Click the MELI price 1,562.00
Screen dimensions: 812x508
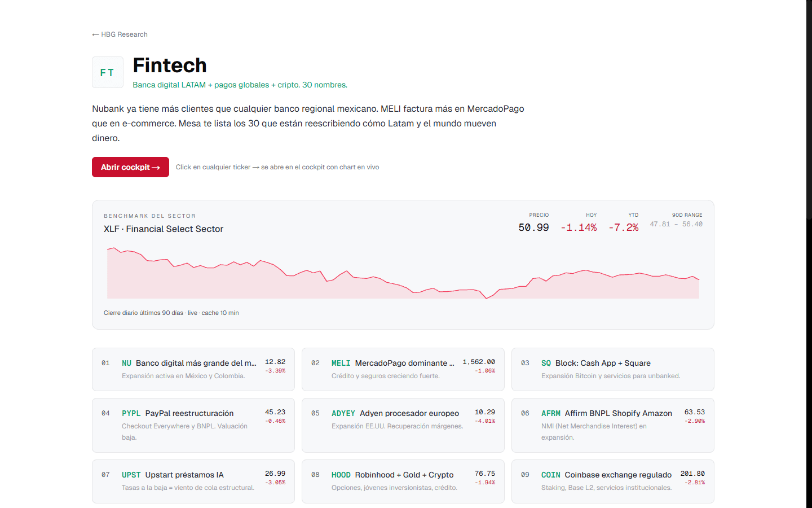coord(479,362)
